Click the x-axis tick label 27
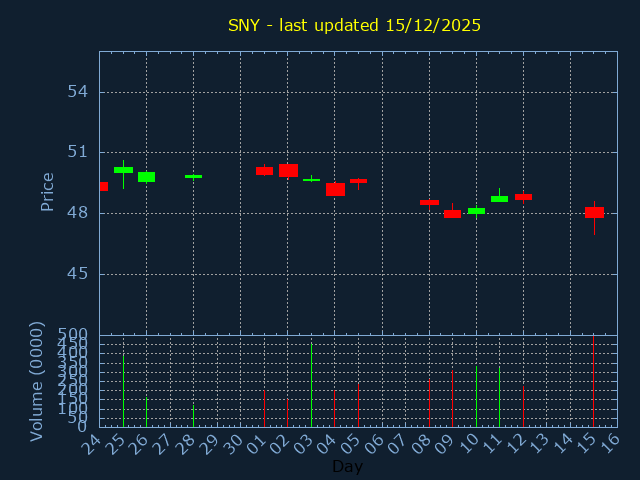Image resolution: width=640 pixels, height=480 pixels. pos(162,444)
